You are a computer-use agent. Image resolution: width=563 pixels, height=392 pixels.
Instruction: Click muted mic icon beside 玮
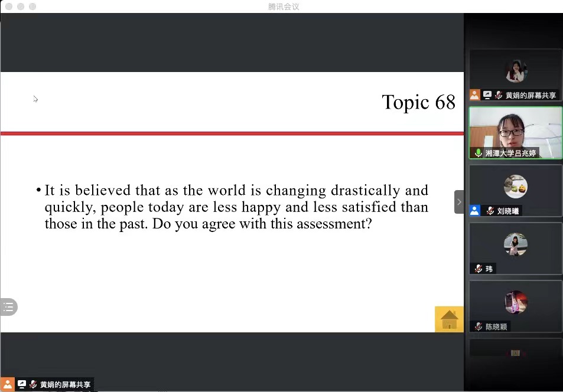click(478, 269)
